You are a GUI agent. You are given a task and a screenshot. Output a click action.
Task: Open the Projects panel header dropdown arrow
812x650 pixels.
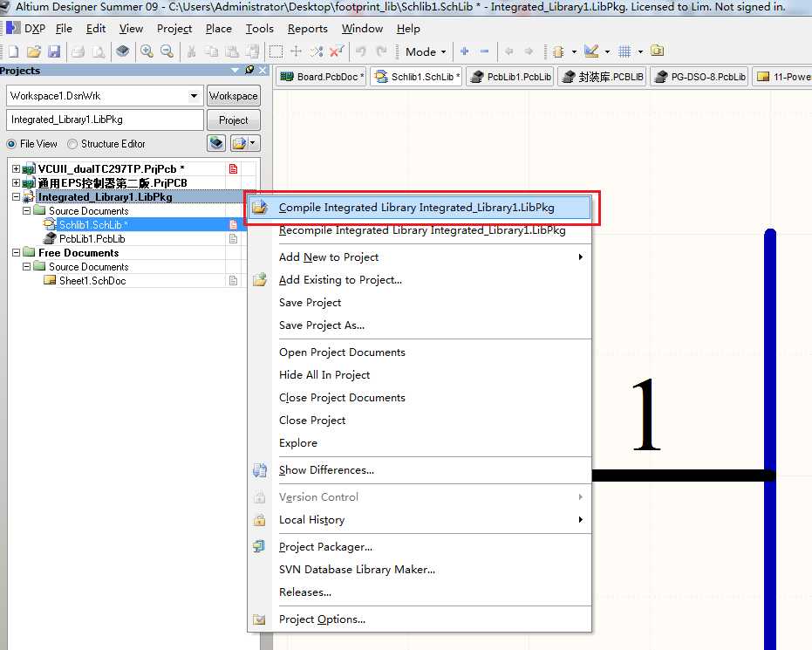[235, 70]
